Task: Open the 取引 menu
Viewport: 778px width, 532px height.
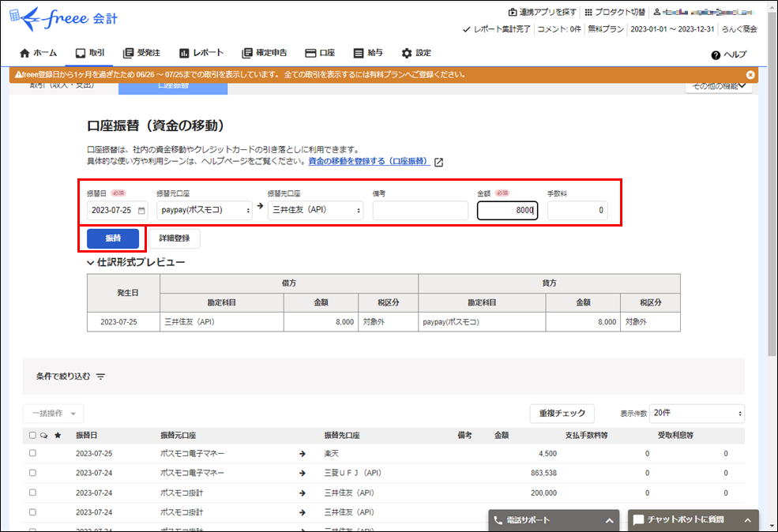Action: tap(90, 53)
